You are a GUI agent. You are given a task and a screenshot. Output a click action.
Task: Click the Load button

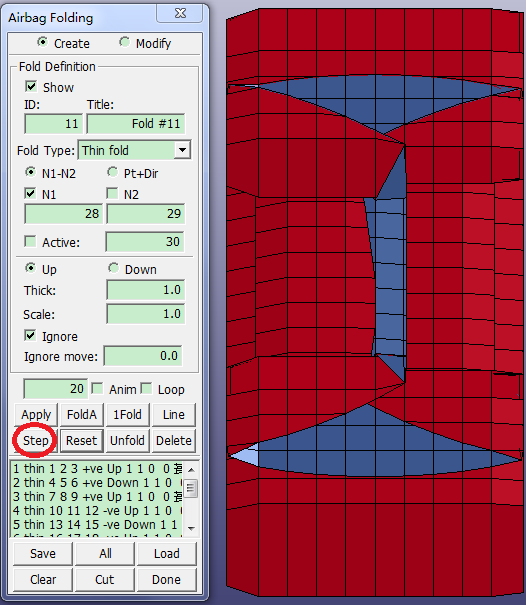click(x=167, y=554)
